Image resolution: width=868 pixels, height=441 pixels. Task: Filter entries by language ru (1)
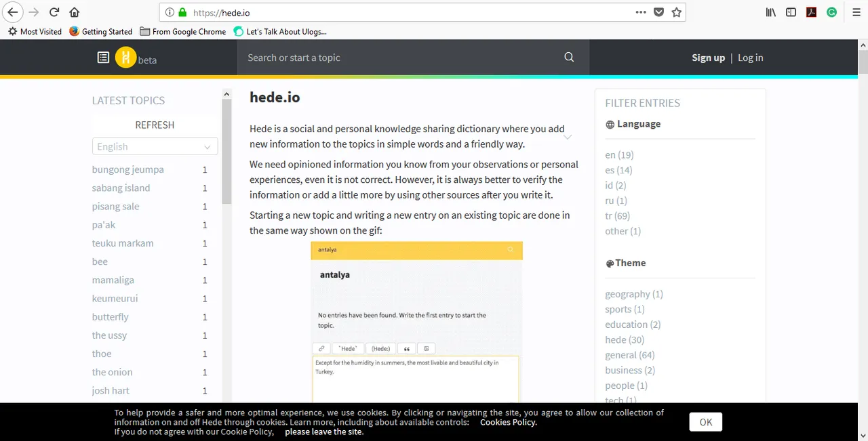(616, 201)
